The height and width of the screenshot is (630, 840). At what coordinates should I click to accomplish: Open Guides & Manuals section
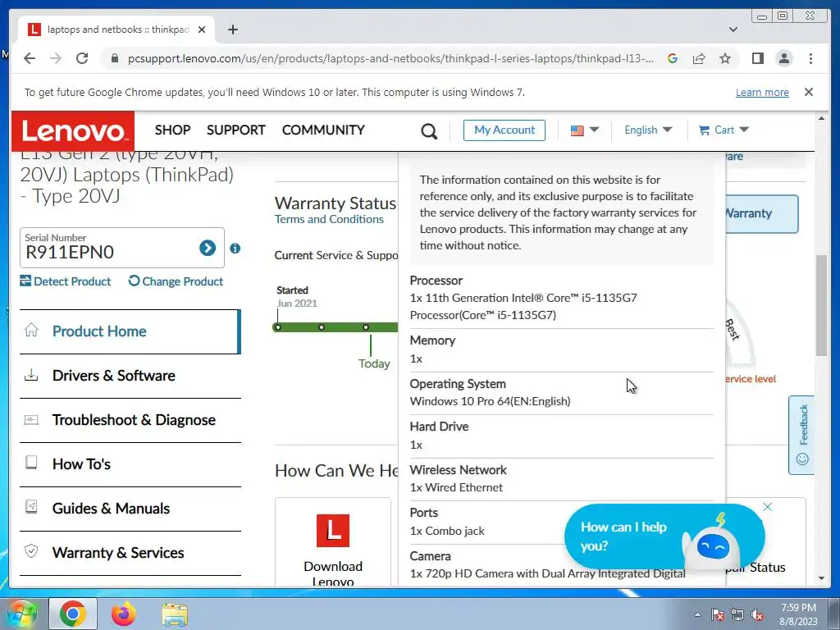point(130,509)
